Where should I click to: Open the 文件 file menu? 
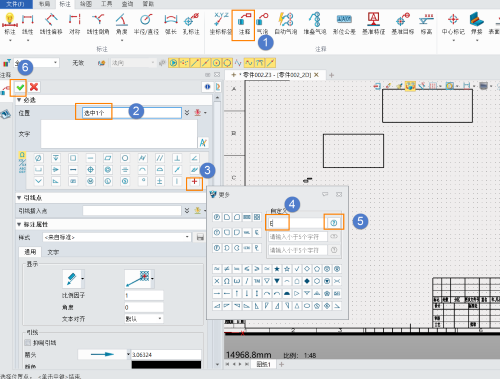[15, 4]
